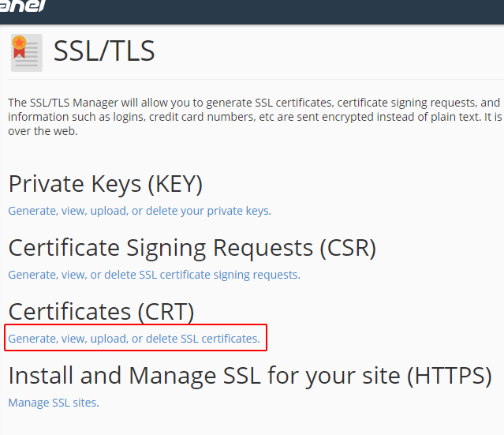The height and width of the screenshot is (435, 504).
Task: Click the SSL/TLS Manager description paragraph
Action: tap(256, 117)
